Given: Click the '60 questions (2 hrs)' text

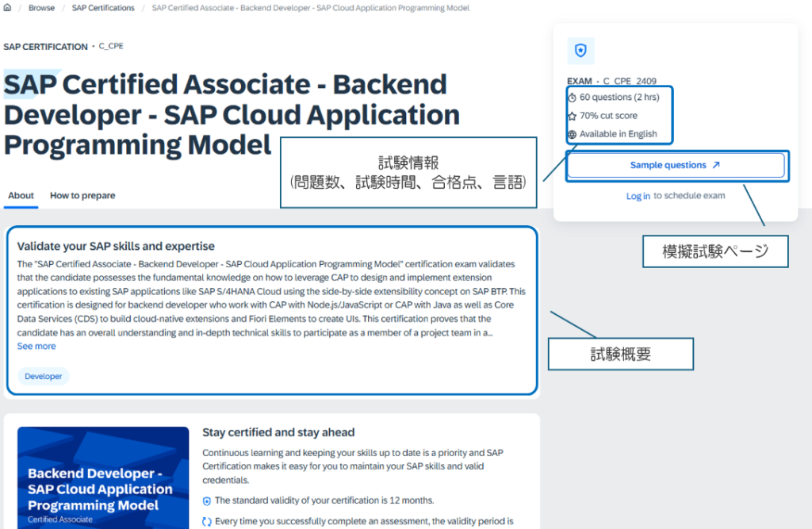Looking at the screenshot, I should click(x=619, y=97).
